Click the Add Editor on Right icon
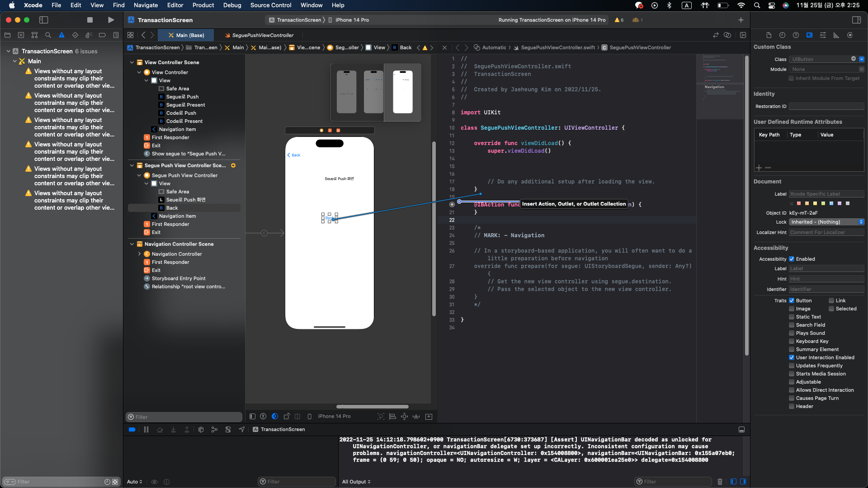868x488 pixels. click(743, 35)
